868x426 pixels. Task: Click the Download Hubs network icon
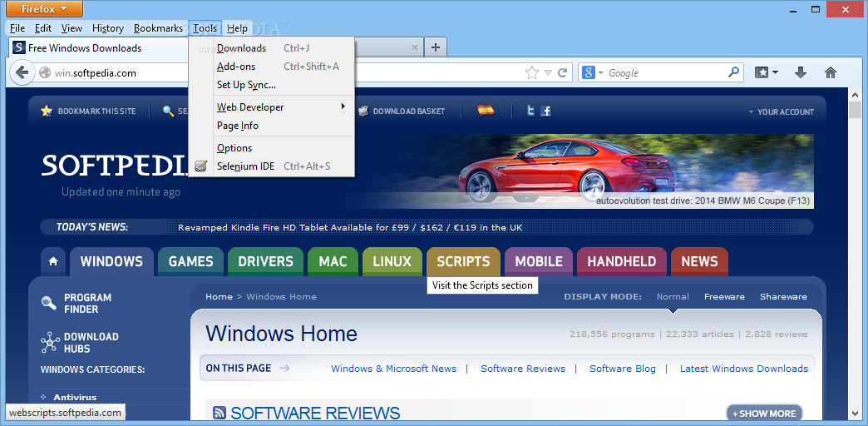coord(50,343)
